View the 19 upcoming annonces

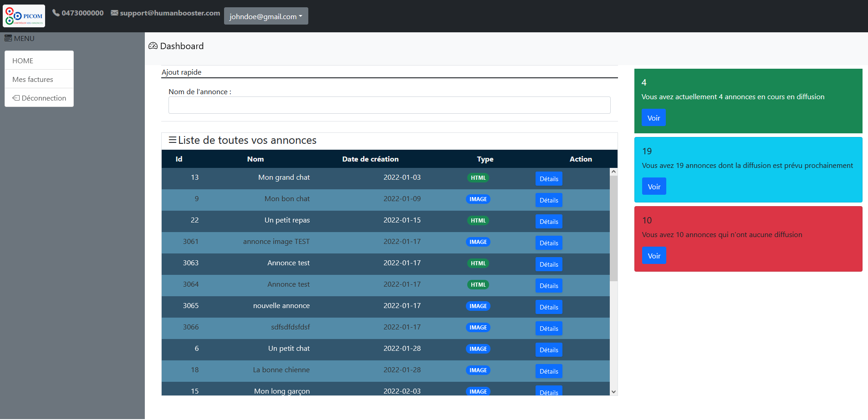(x=654, y=187)
